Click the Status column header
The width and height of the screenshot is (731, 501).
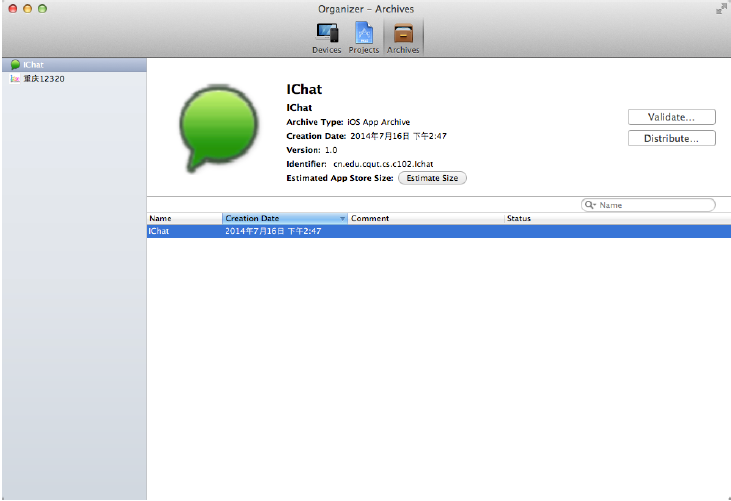pyautogui.click(x=600, y=218)
